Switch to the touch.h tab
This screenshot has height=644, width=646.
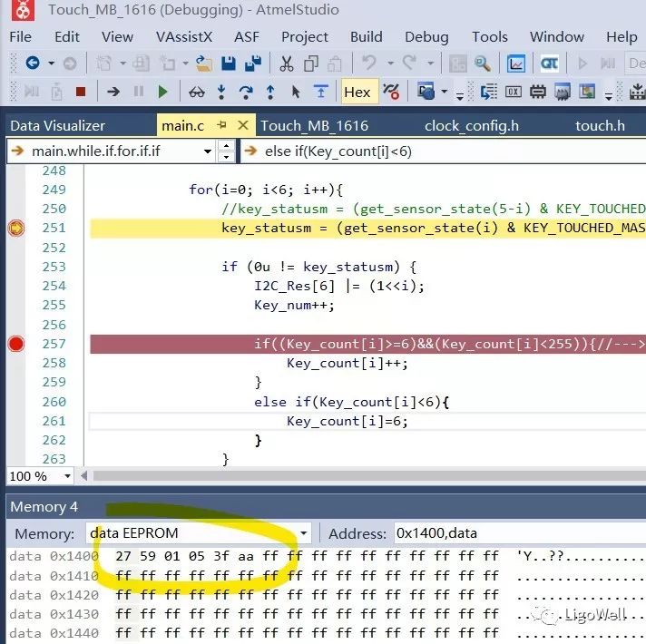click(x=600, y=125)
